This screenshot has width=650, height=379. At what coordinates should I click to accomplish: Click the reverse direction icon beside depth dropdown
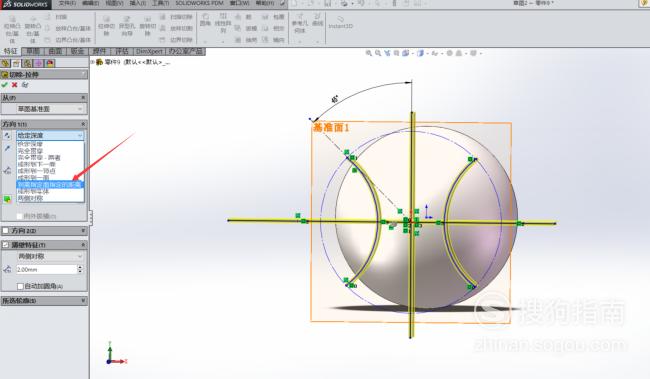[x=7, y=135]
